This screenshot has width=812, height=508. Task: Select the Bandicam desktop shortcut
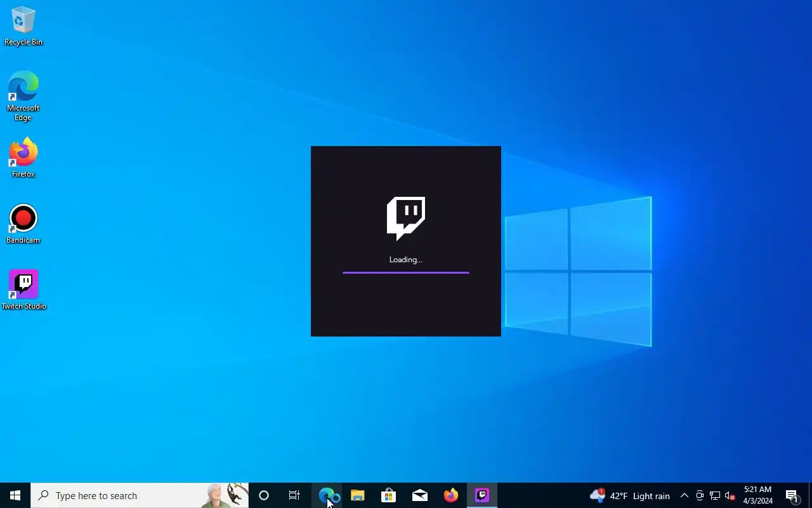(x=23, y=224)
